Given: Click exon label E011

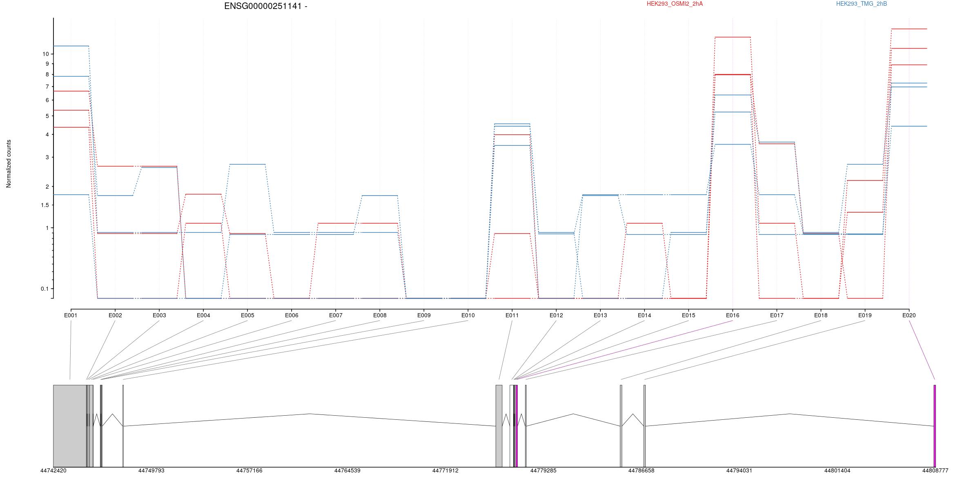Looking at the screenshot, I should click(512, 315).
